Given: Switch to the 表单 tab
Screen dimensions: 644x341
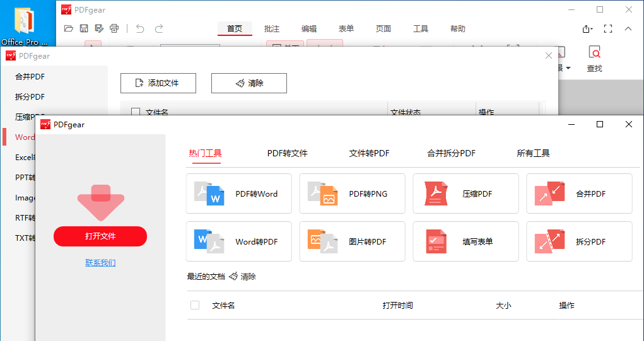Looking at the screenshot, I should click(346, 29).
